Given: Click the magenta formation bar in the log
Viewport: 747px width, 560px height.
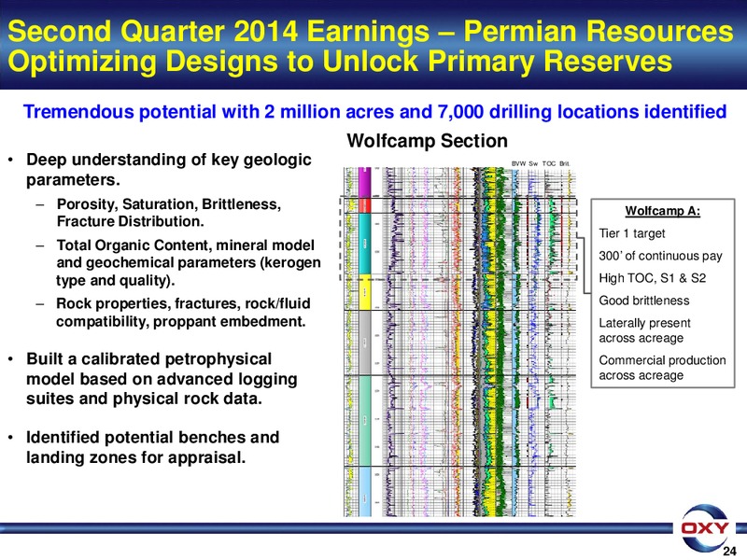Looking at the screenshot, I should 364,182.
